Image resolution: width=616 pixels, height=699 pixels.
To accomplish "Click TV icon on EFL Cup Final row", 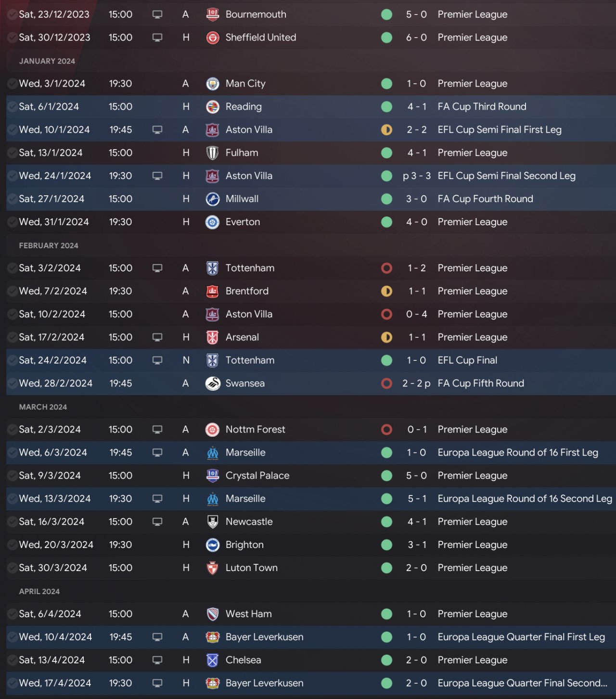I will click(157, 360).
